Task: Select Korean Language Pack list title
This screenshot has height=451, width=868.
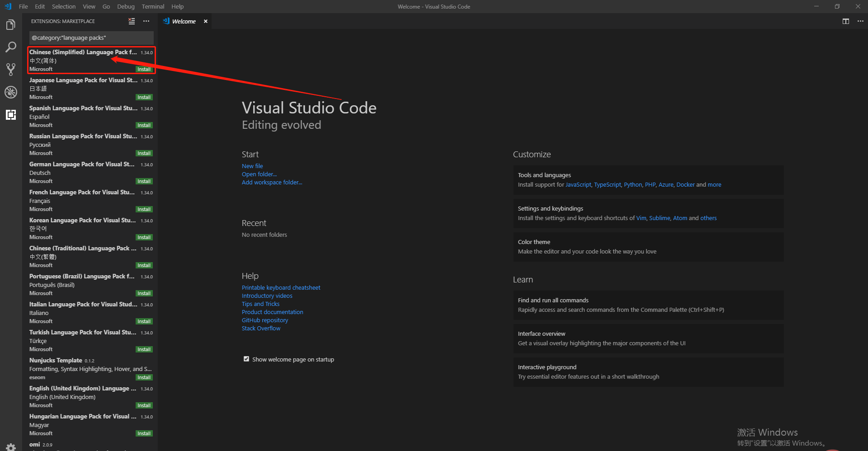Action: pos(82,221)
